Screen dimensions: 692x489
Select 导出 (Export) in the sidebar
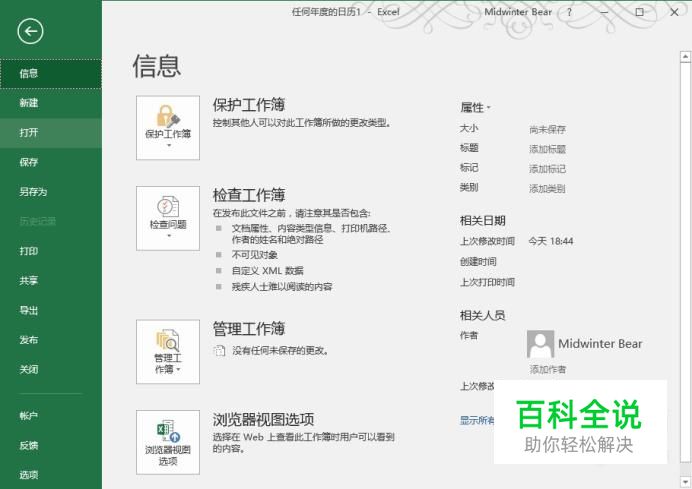51,310
